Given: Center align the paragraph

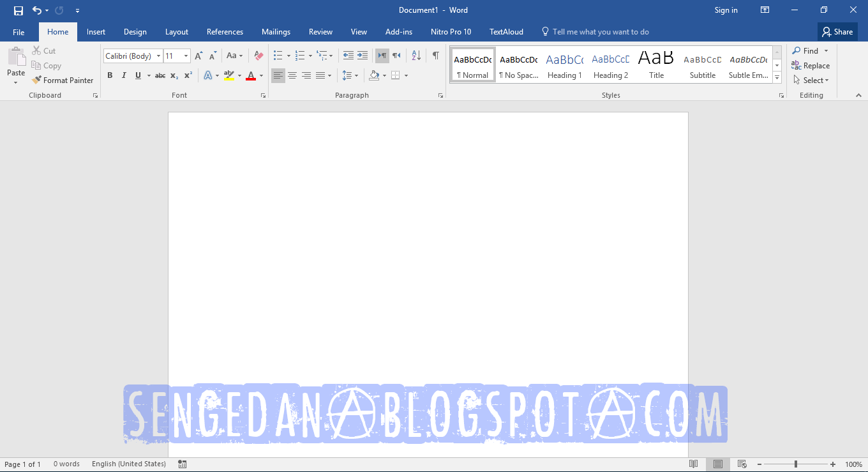Looking at the screenshot, I should click(292, 75).
